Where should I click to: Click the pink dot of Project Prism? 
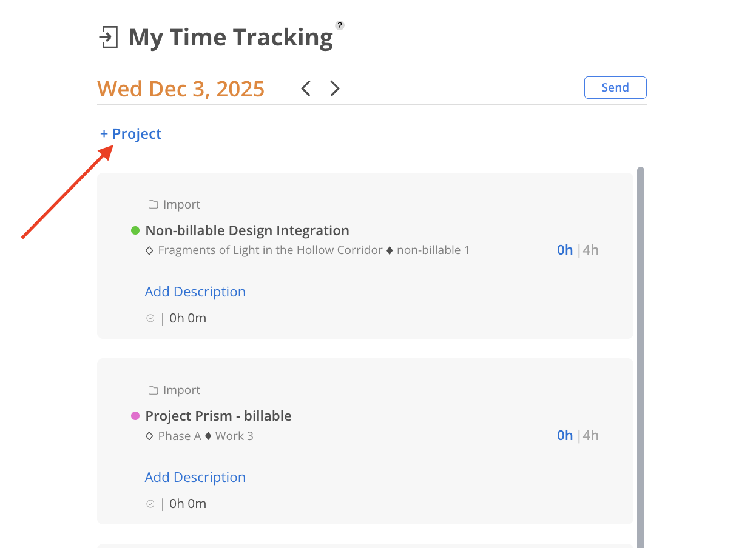coord(135,416)
